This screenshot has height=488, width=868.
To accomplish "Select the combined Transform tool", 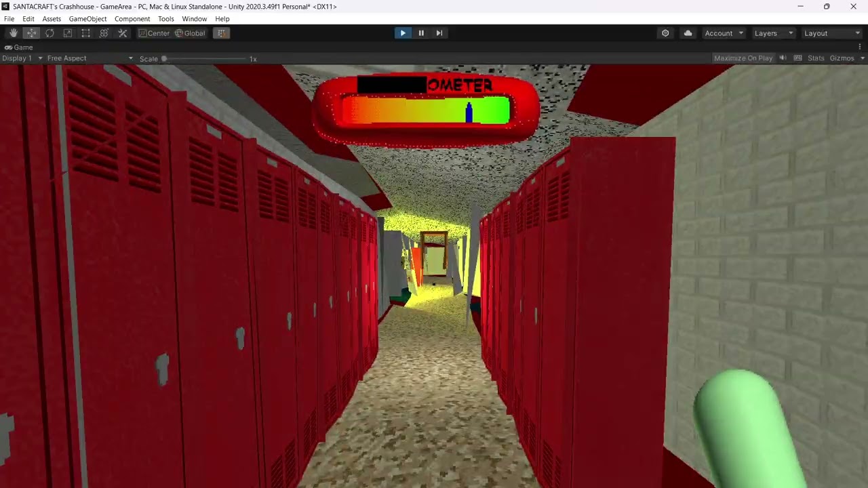I will 104,33.
